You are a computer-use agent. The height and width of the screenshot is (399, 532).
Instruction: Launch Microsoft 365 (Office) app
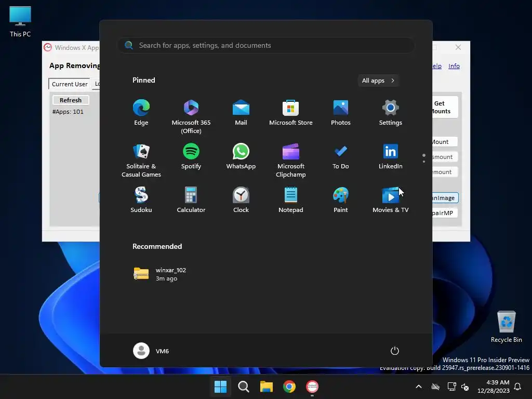pos(191,117)
